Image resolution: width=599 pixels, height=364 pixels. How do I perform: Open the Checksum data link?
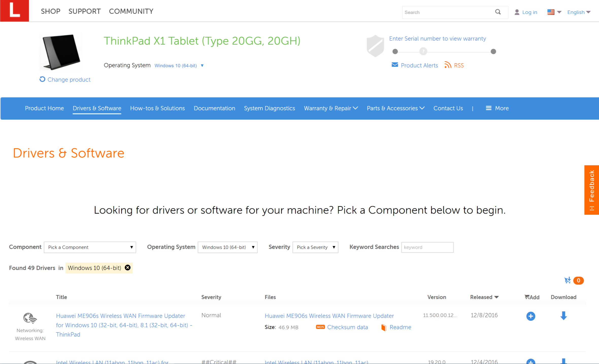coord(347,327)
